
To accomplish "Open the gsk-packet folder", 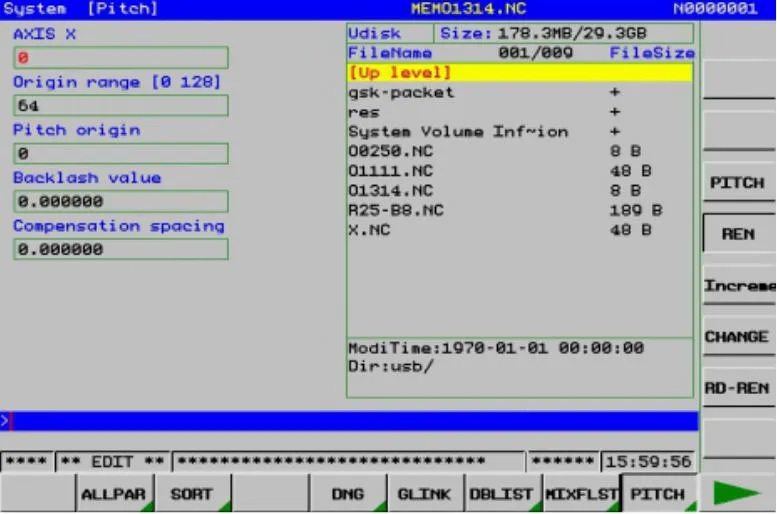I will [401, 92].
